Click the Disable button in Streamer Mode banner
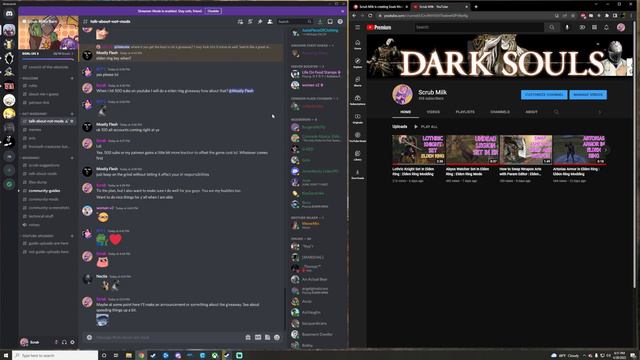This screenshot has height=360, width=640. pos(213,11)
